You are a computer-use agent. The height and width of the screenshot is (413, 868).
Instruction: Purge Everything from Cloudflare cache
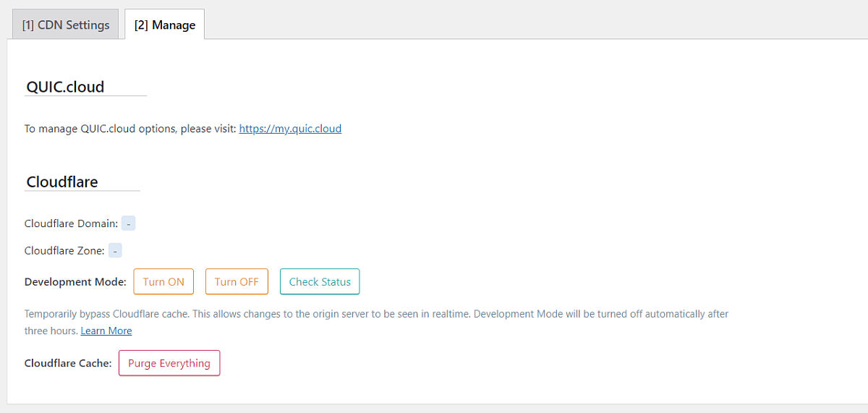pyautogui.click(x=169, y=363)
